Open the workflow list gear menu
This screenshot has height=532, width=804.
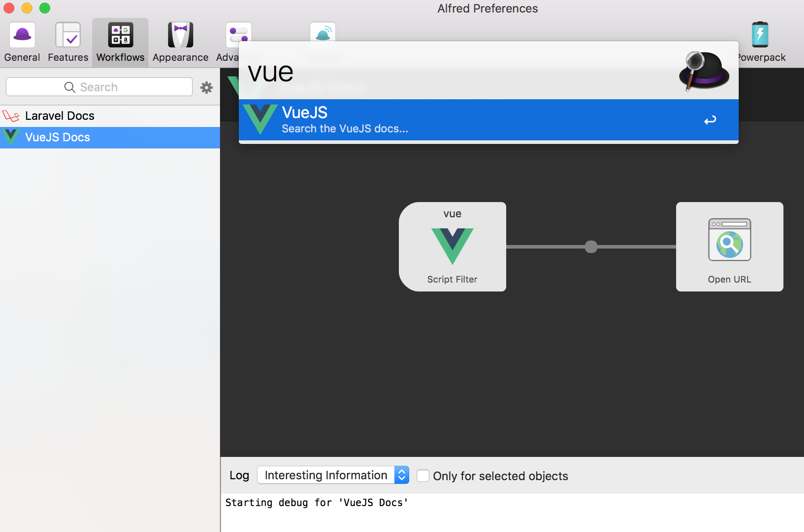pos(207,87)
